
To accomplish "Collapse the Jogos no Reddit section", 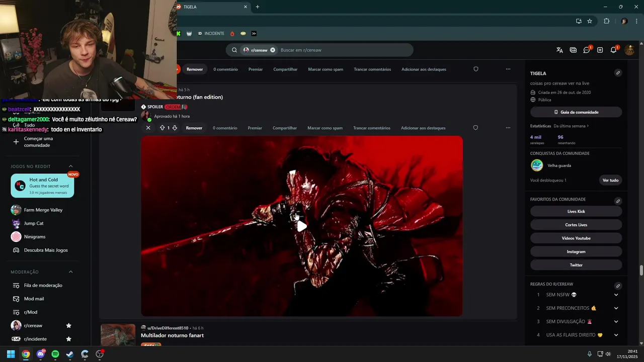I will (x=70, y=166).
